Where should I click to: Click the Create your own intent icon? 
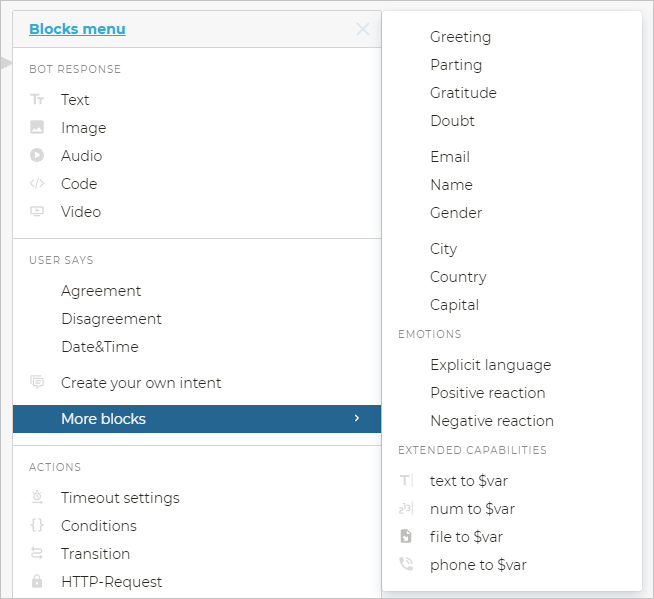pyautogui.click(x=37, y=383)
